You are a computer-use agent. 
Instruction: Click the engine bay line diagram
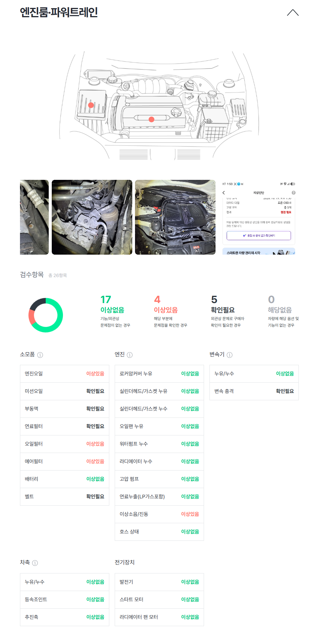pyautogui.click(x=159, y=105)
